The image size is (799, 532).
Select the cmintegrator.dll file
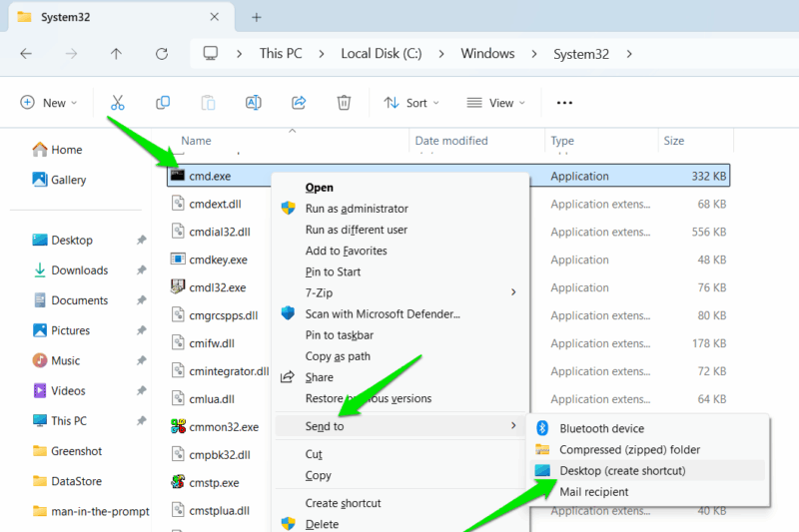point(229,371)
